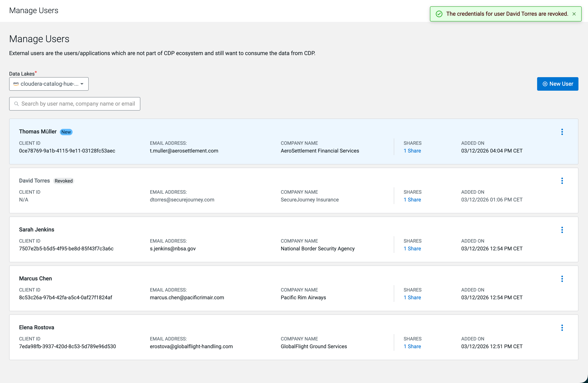
Task: Click the Revoked badge on David Torres
Action: (63, 181)
